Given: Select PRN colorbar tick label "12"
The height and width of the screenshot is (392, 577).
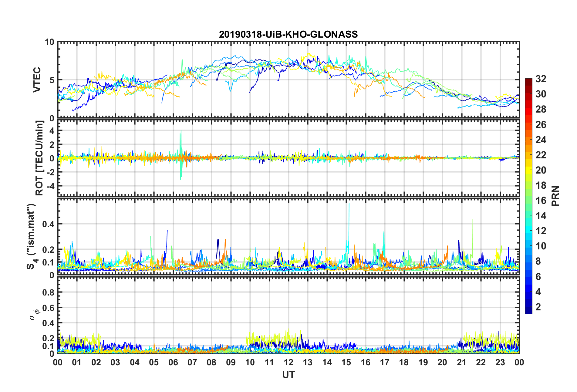Looking at the screenshot, I should click(541, 231).
